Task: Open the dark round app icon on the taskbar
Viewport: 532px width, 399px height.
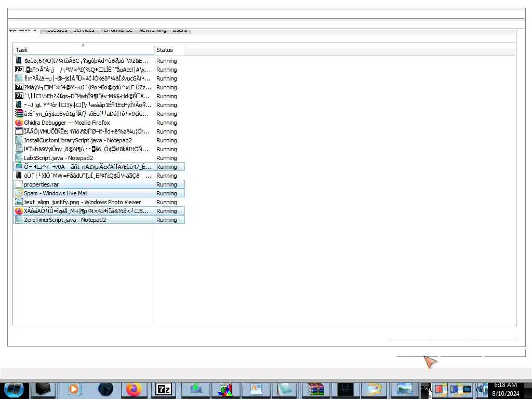Action: pyautogui.click(x=105, y=389)
